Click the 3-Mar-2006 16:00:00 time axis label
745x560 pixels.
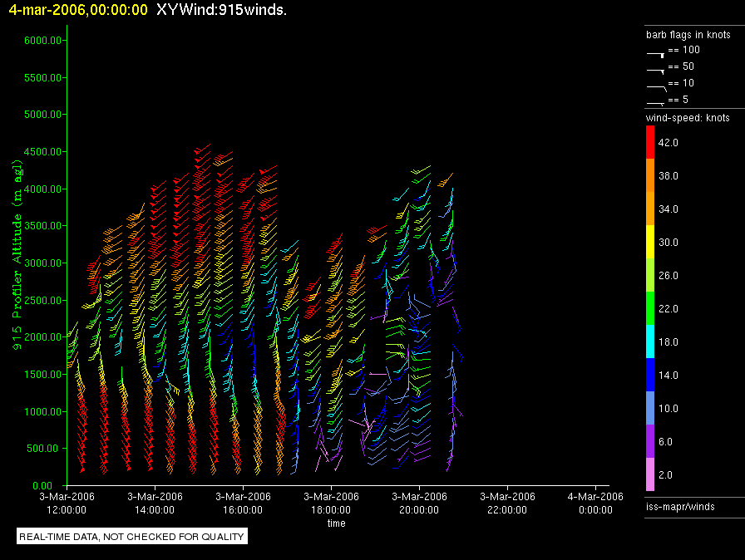tap(243, 503)
